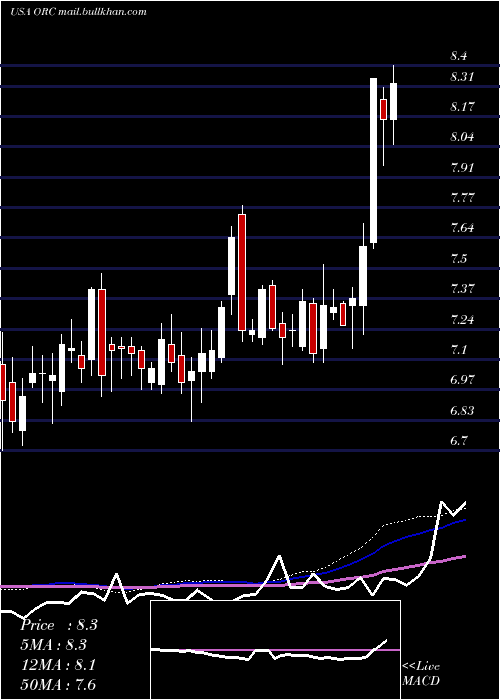Click the 7.64 price axis label
The height and width of the screenshot is (700, 500).
(x=462, y=228)
